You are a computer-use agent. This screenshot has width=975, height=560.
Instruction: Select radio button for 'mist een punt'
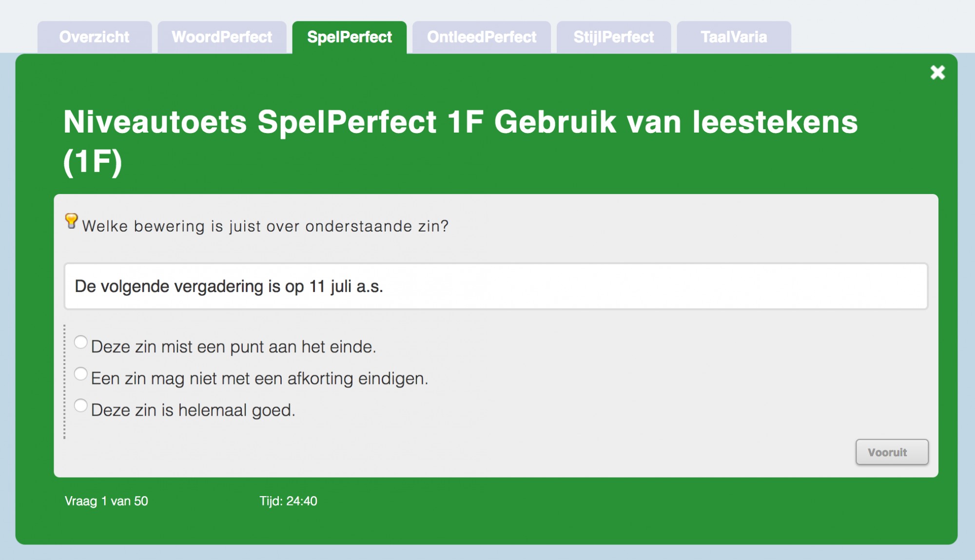[x=81, y=342]
